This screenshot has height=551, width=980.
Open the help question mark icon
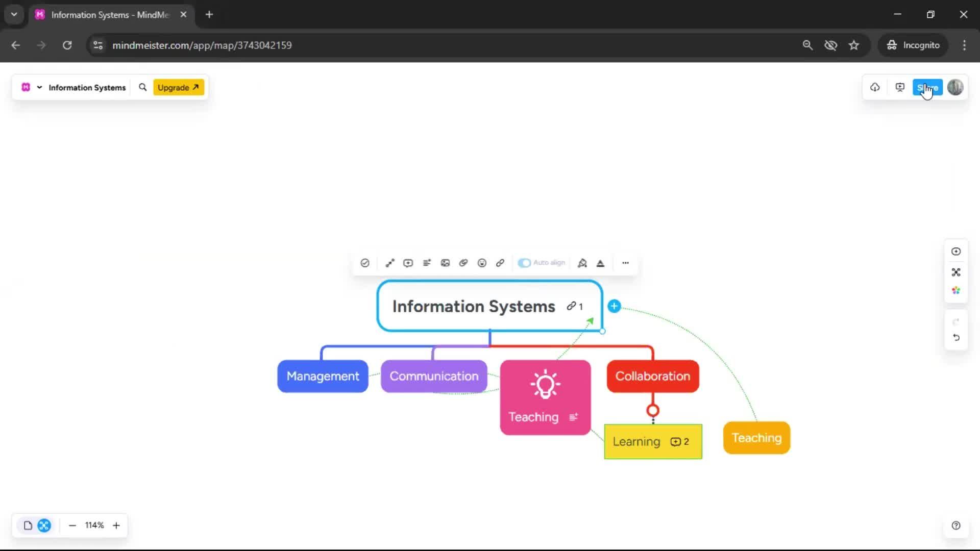click(956, 525)
